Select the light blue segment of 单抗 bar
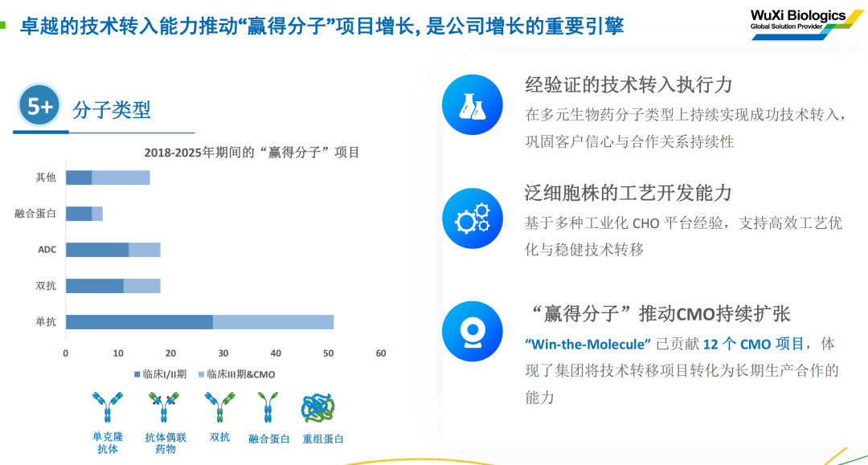Image resolution: width=868 pixels, height=465 pixels. 273,322
